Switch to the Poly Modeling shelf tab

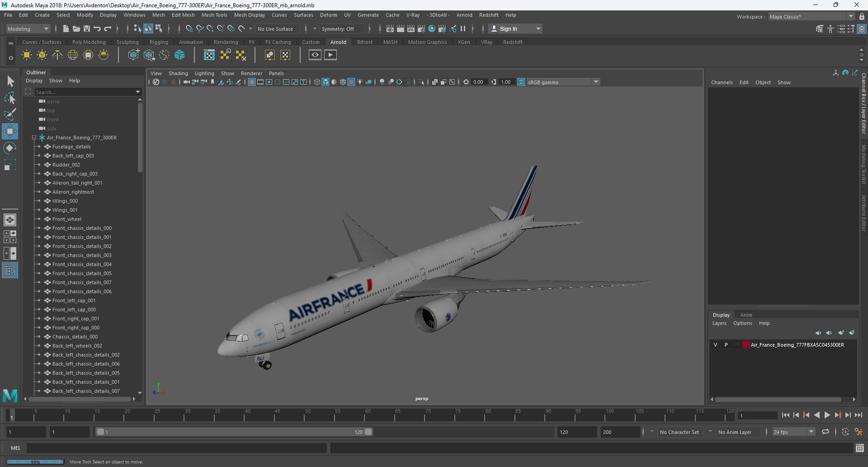click(x=89, y=42)
